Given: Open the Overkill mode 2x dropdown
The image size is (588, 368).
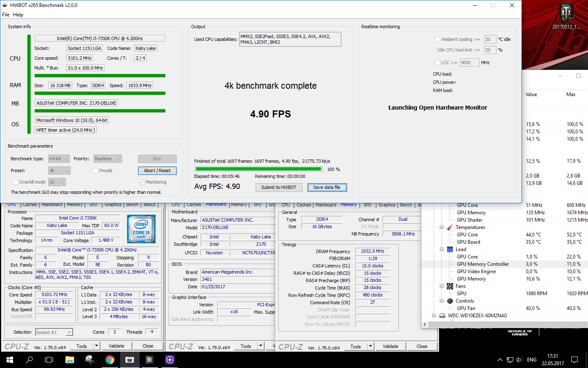Looking at the screenshot, I should [x=57, y=182].
